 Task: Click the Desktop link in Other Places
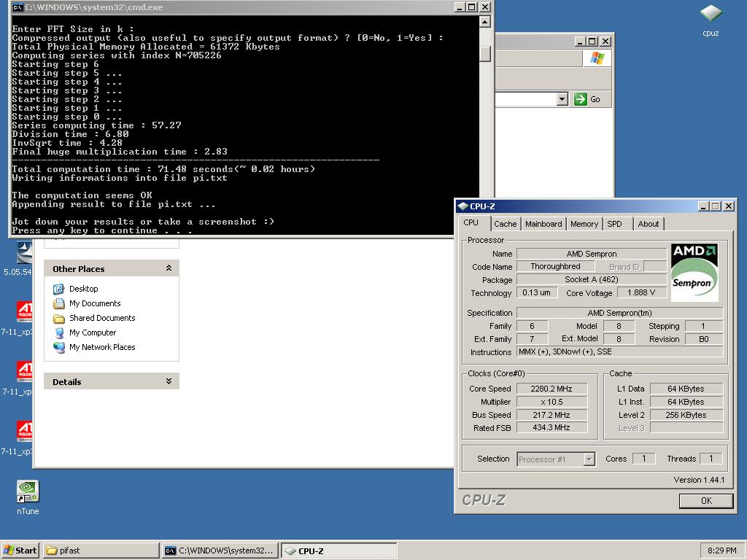coord(83,289)
